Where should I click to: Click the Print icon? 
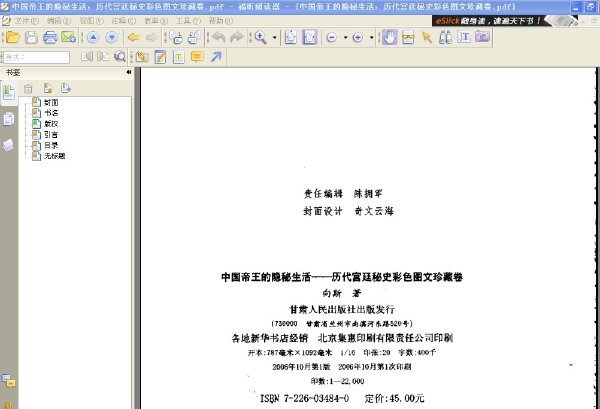pyautogui.click(x=50, y=37)
